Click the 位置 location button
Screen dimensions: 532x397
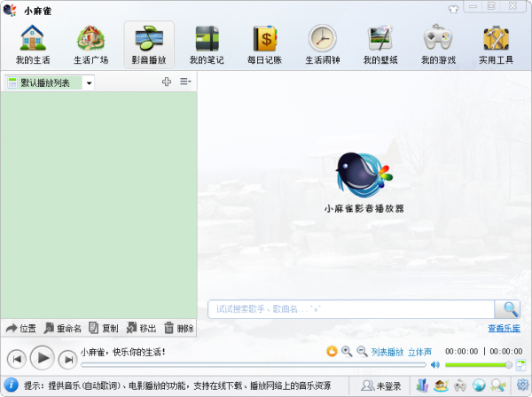(21, 328)
